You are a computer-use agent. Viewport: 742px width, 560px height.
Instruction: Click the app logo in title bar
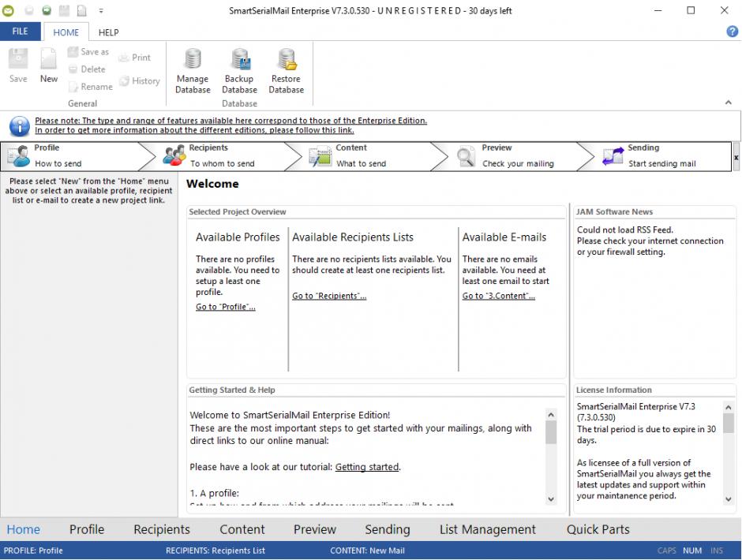coord(8,10)
